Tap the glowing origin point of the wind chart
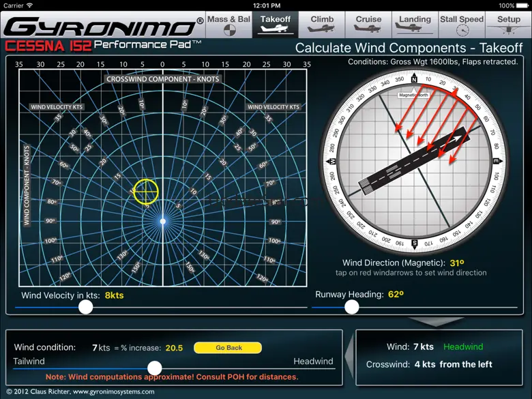Screen dimensions: 532x399 click(x=163, y=221)
